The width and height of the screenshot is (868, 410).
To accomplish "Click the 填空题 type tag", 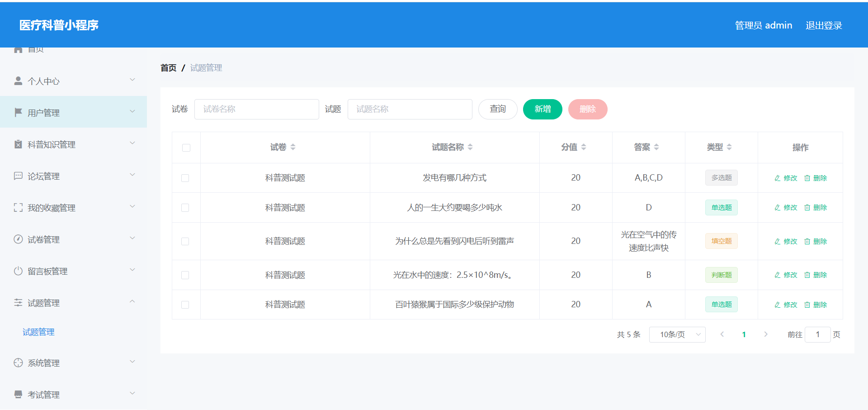I will tap(722, 241).
